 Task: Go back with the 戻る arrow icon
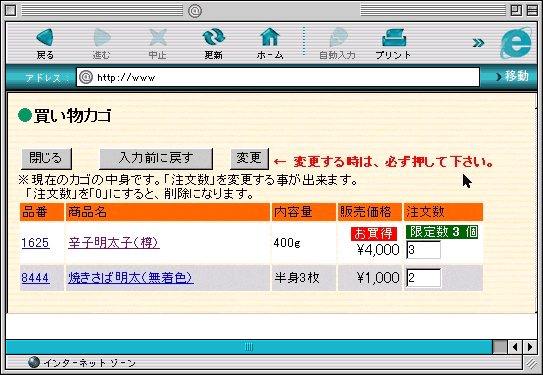[x=45, y=37]
